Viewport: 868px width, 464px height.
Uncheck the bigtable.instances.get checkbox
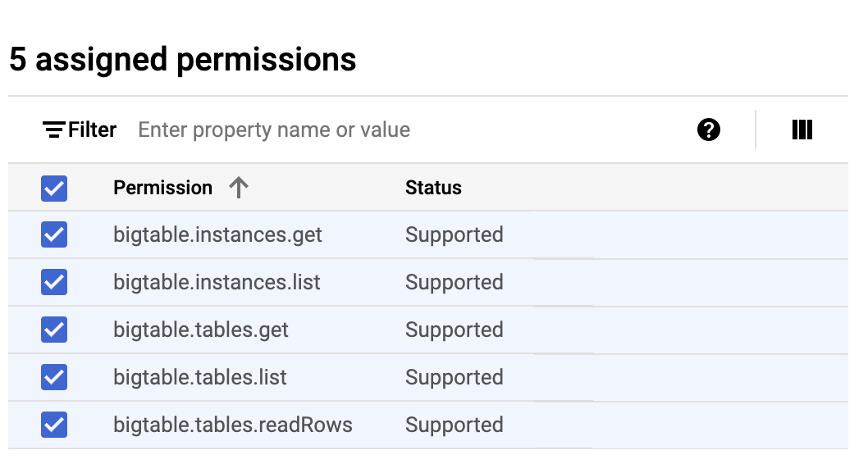click(x=54, y=235)
